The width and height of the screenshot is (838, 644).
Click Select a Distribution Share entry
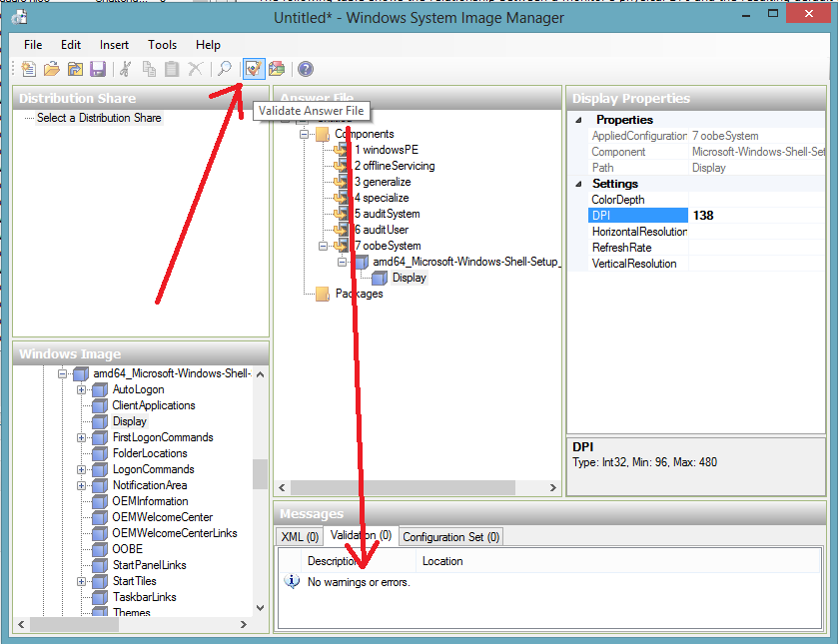click(x=99, y=118)
